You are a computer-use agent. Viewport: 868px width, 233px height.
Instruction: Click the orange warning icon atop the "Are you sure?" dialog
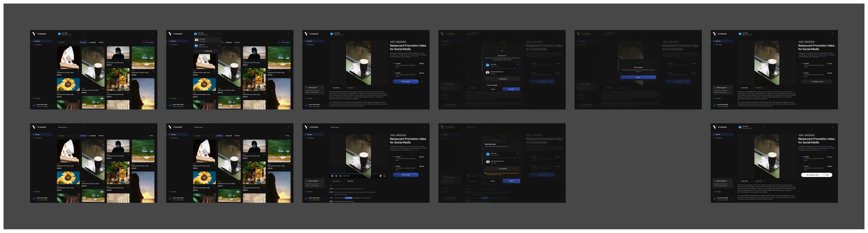pos(502,51)
